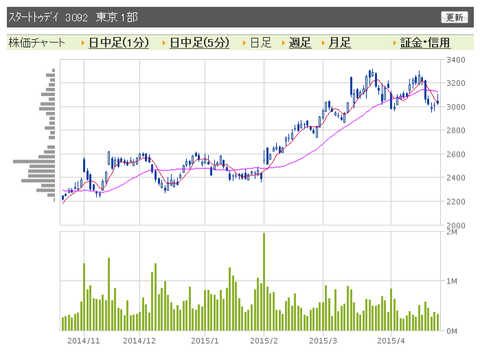Switch to 週足 weekly chart
480x362 pixels.
pos(300,43)
